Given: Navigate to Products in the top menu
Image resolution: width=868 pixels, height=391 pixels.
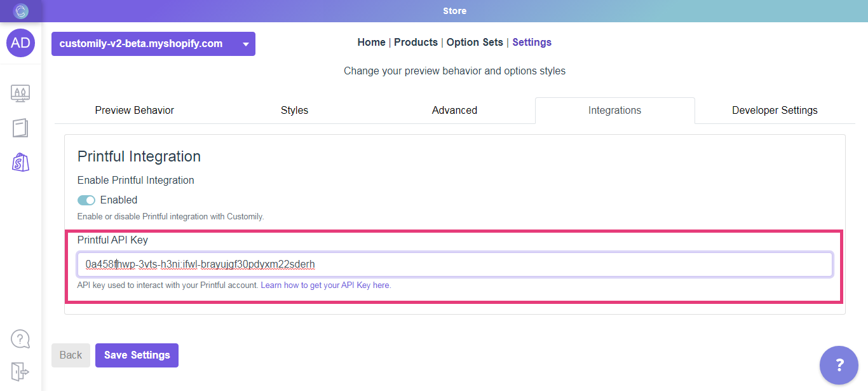Looking at the screenshot, I should (x=416, y=43).
